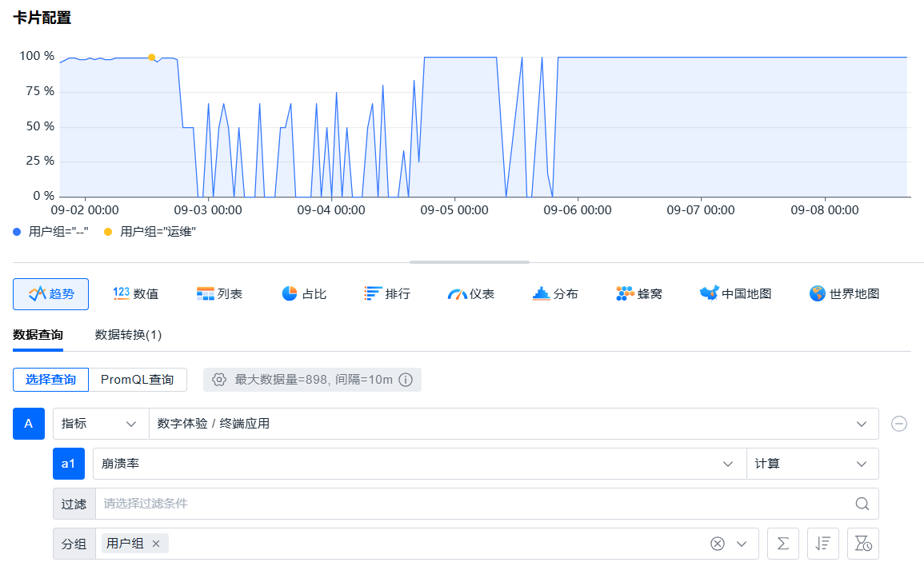Image resolution: width=924 pixels, height=566 pixels.
Task: Click the 最大数据量 interval settings button
Action: (x=312, y=380)
